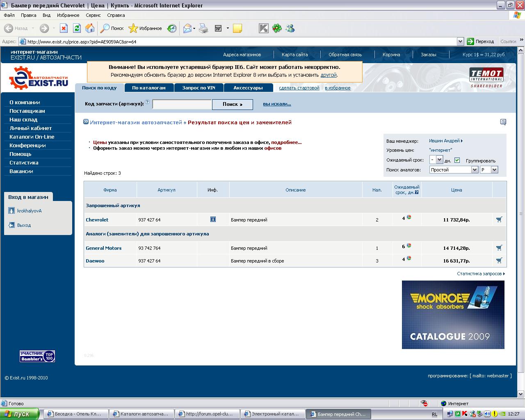525x420 pixels.
Task: Click the IE Forward navigation arrow
Action: [x=44, y=28]
